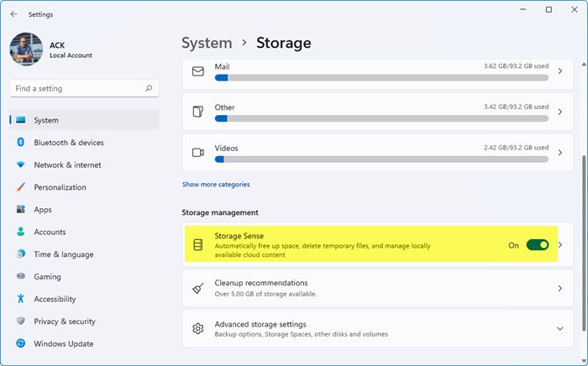Image resolution: width=588 pixels, height=366 pixels.
Task: Click the Privacy & security label
Action: (65, 322)
